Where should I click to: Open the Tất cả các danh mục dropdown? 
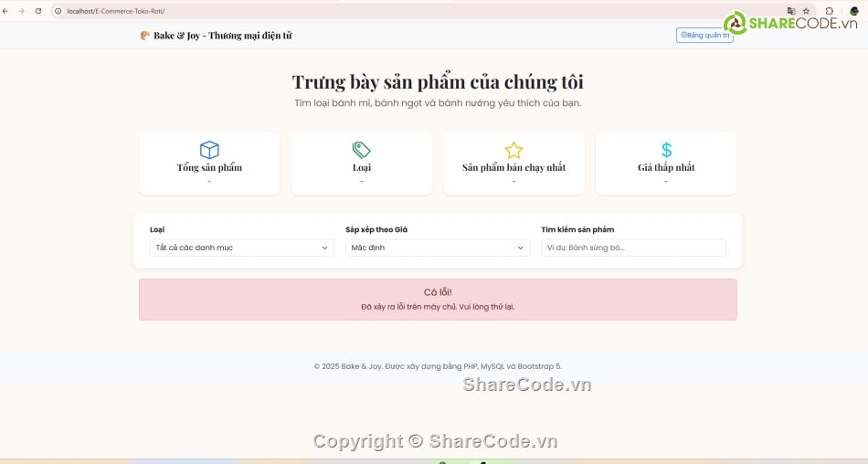coord(242,248)
